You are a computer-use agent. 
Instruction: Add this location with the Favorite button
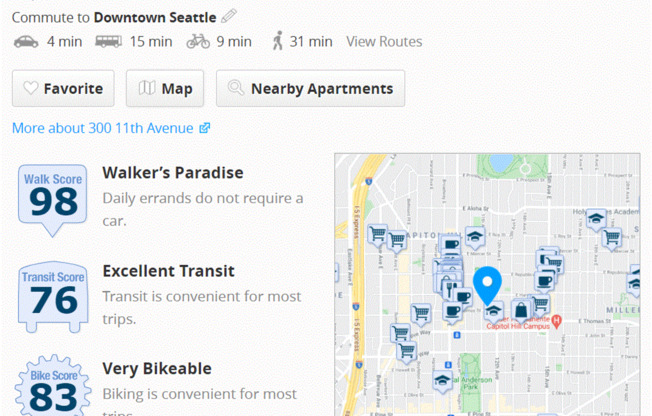(x=63, y=88)
